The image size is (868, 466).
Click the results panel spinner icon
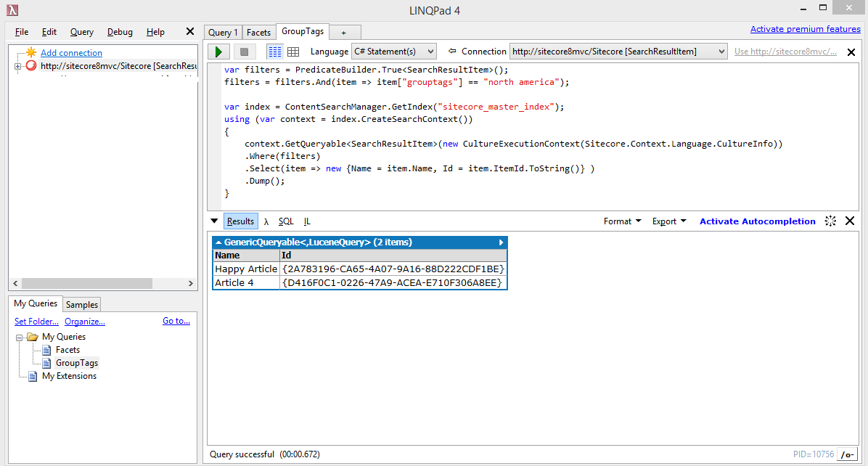(831, 221)
